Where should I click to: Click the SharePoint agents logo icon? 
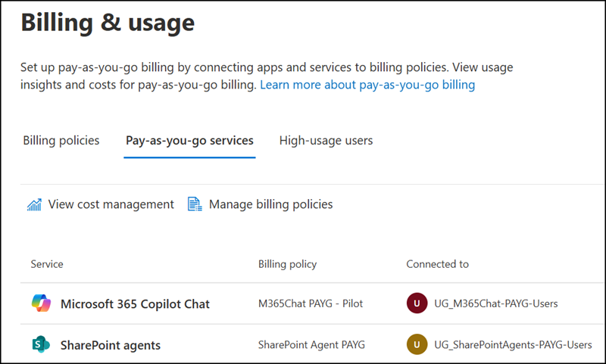[41, 344]
